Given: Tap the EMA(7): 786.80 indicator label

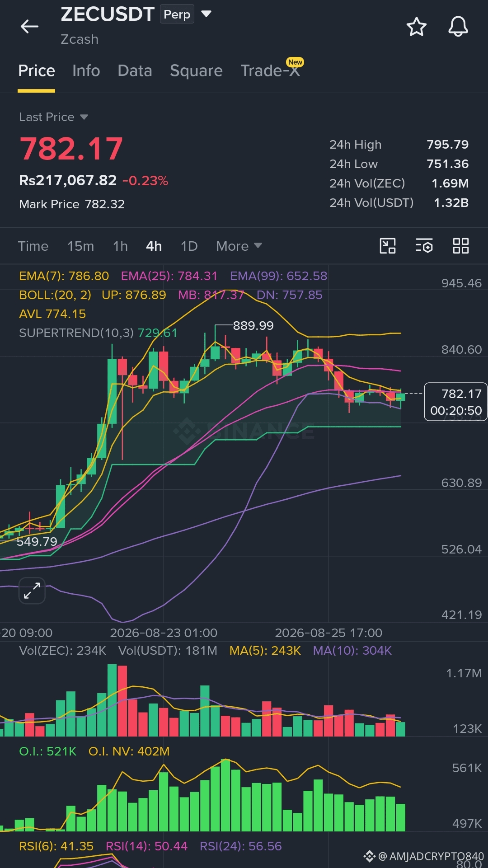Looking at the screenshot, I should [64, 276].
